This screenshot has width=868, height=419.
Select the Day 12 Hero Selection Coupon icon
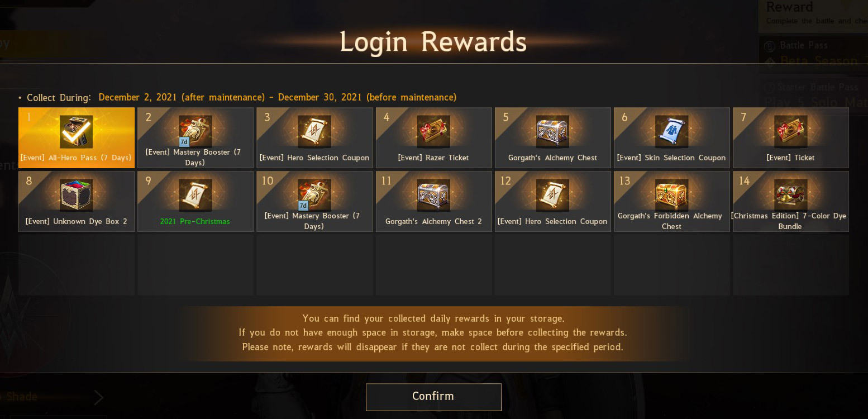click(552, 196)
